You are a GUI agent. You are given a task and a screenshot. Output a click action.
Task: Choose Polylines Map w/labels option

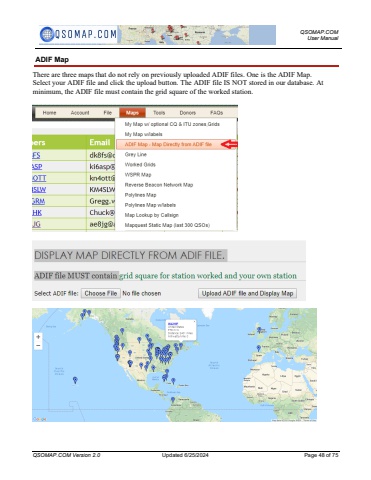pyautogui.click(x=150, y=205)
